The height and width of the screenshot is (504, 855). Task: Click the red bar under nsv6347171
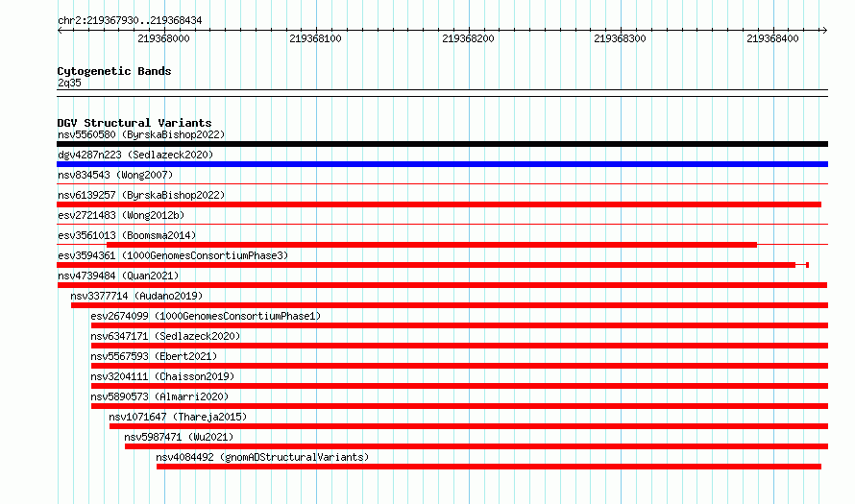[x=459, y=346]
